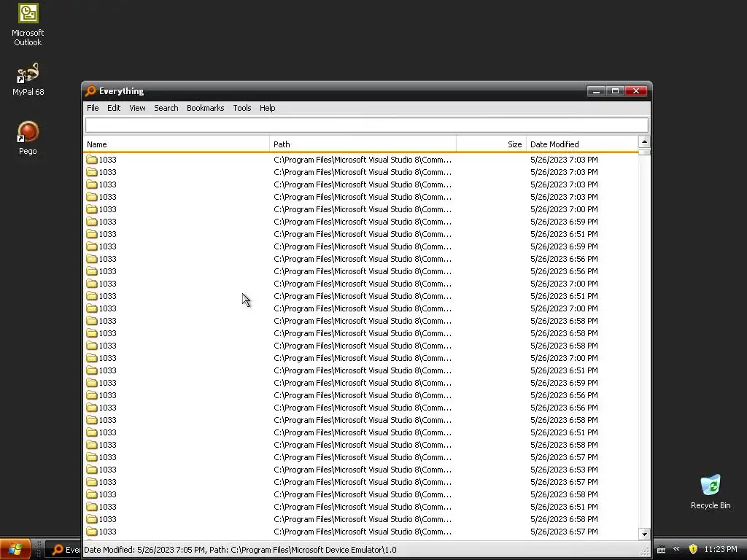Click the 11:23 PM taskbar clock

720,549
